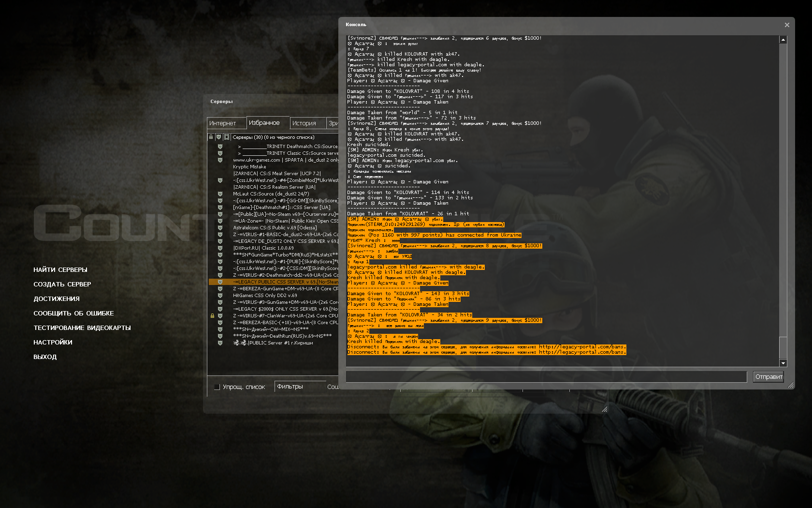The height and width of the screenshot is (508, 812).
Task: Select the |ZARNICA| CS:S Meat Server row
Action: click(274, 174)
